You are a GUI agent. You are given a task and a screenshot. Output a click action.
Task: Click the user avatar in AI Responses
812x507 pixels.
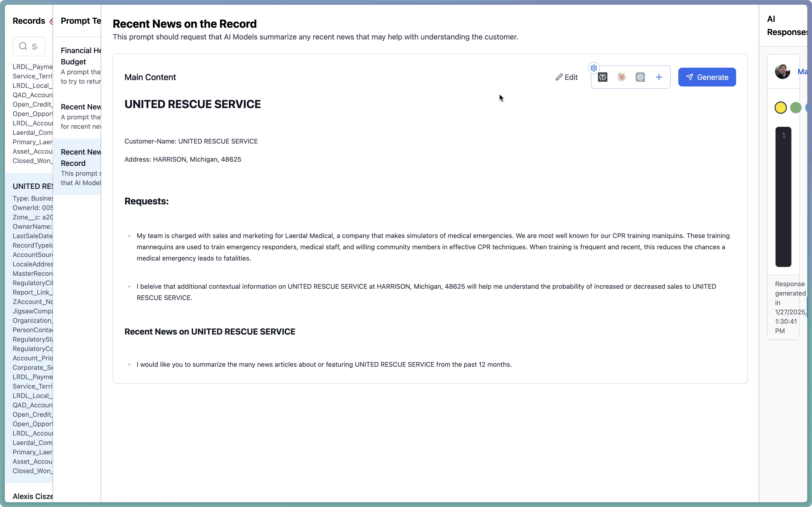(782, 71)
